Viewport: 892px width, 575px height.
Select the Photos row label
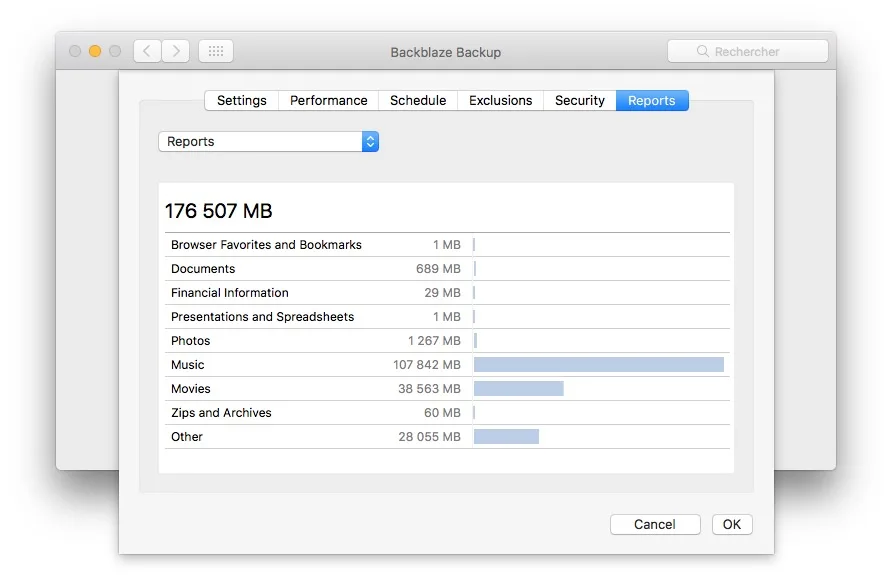click(191, 341)
